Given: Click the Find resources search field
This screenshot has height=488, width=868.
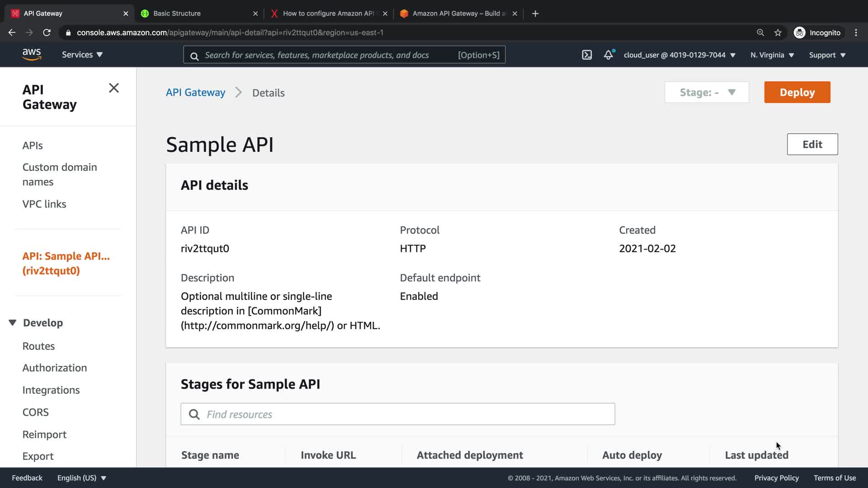Looking at the screenshot, I should [398, 414].
